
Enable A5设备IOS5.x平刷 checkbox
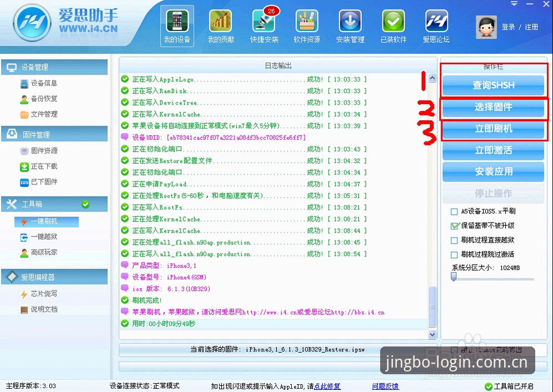[454, 212]
